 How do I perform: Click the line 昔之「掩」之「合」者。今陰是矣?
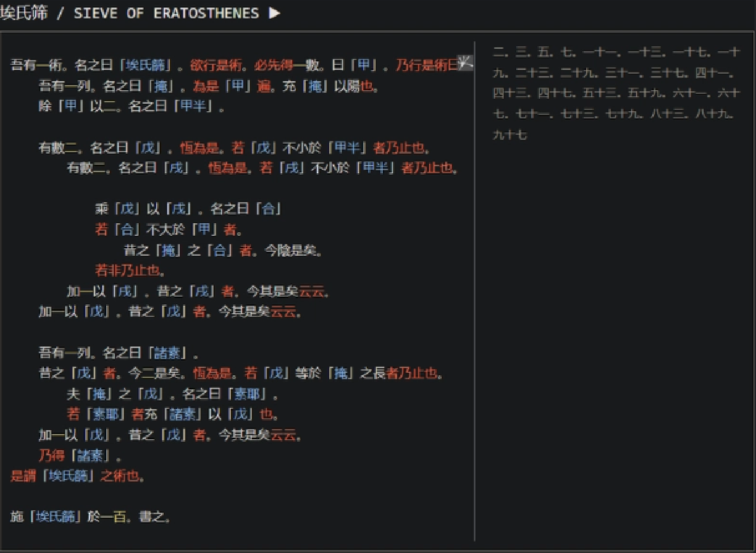[223, 250]
